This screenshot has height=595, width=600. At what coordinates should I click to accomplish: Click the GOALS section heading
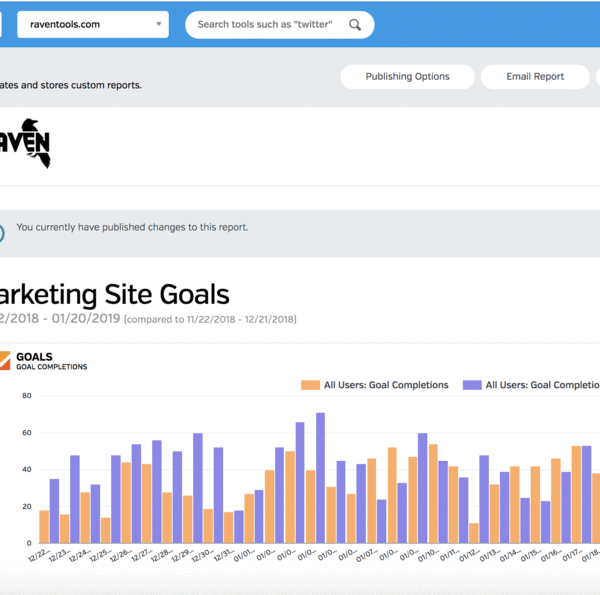click(35, 356)
